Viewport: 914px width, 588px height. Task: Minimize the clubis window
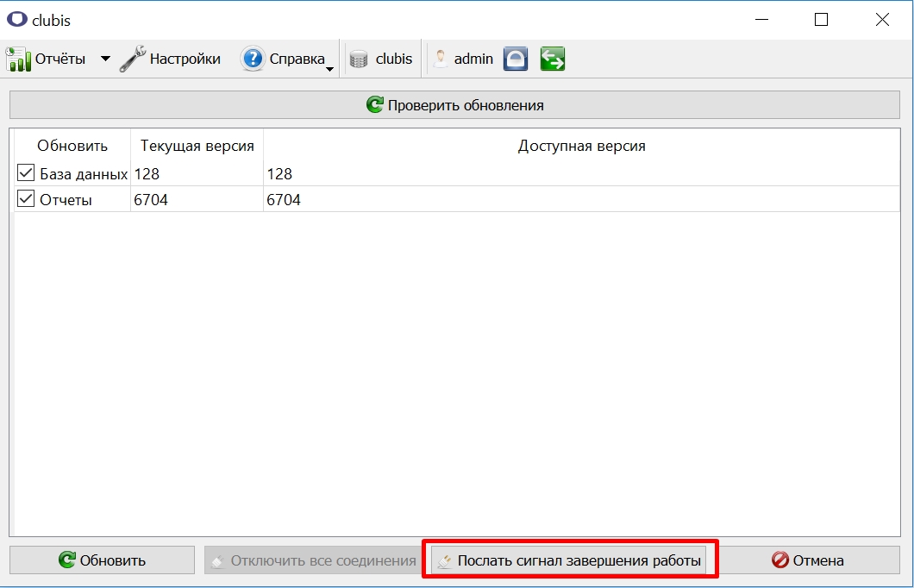coord(761,20)
